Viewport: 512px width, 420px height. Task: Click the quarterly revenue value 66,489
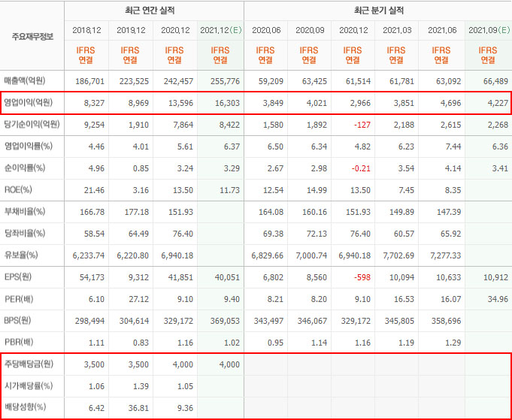[x=495, y=81]
